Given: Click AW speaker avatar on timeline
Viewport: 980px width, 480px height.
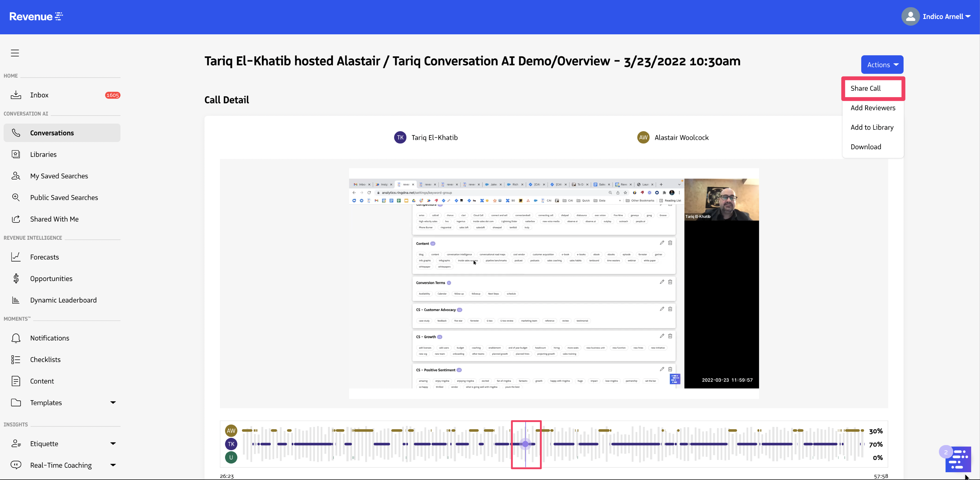Looking at the screenshot, I should (231, 431).
